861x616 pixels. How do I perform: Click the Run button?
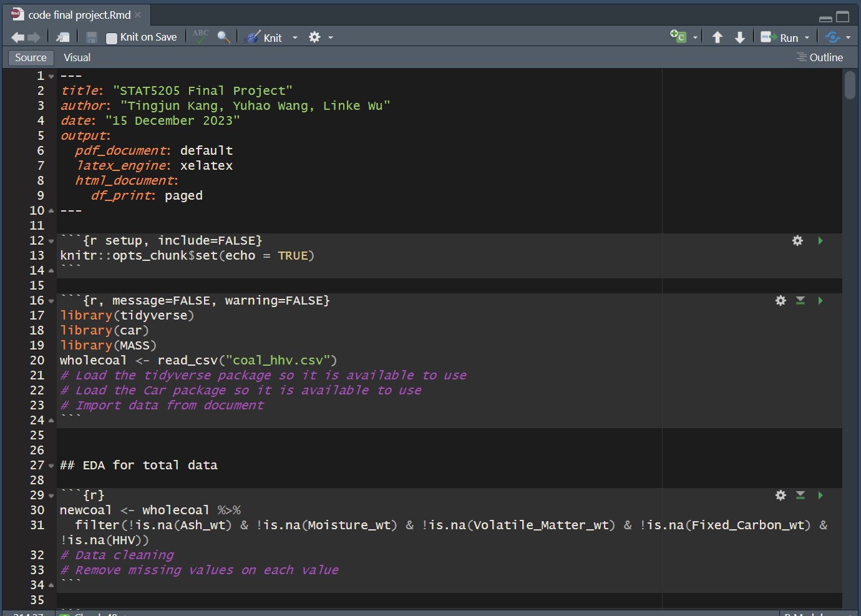(779, 37)
